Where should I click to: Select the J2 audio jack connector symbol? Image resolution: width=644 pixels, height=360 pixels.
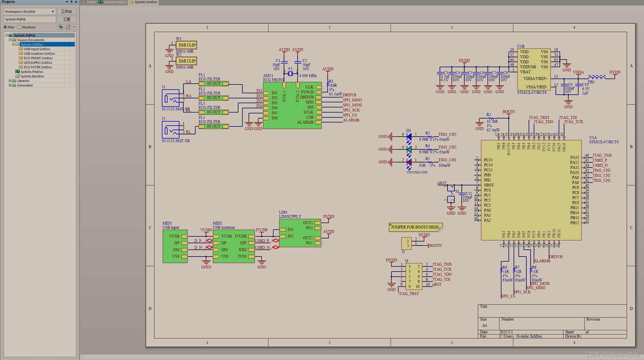(171, 130)
